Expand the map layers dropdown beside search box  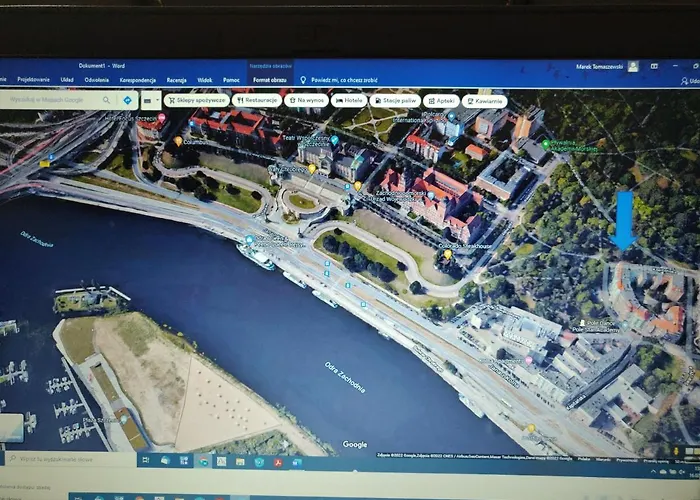tap(151, 100)
